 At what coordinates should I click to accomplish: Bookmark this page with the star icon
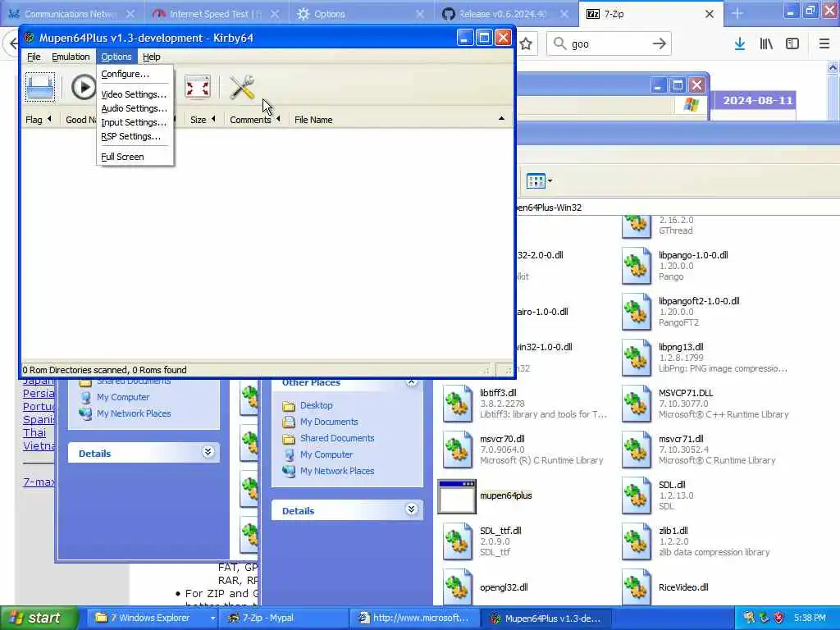point(526,44)
